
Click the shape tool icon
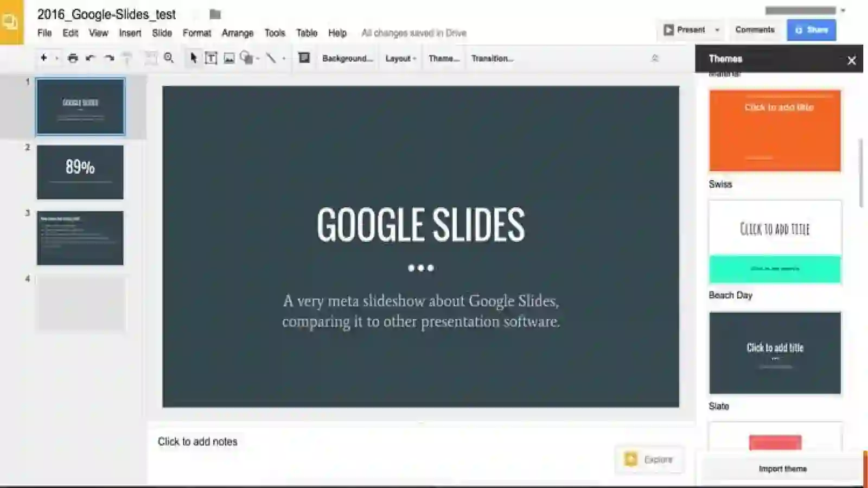[x=247, y=58]
